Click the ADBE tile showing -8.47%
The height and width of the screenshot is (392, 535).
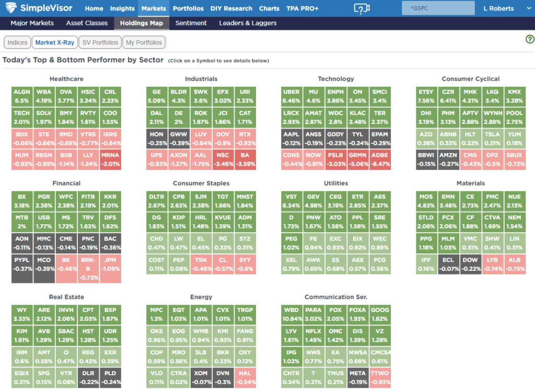380,159
